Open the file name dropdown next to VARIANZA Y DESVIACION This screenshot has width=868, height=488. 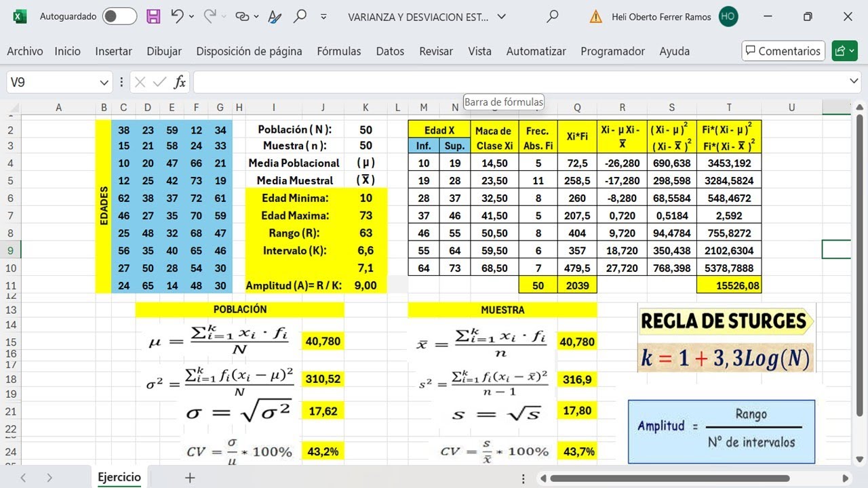coord(501,16)
